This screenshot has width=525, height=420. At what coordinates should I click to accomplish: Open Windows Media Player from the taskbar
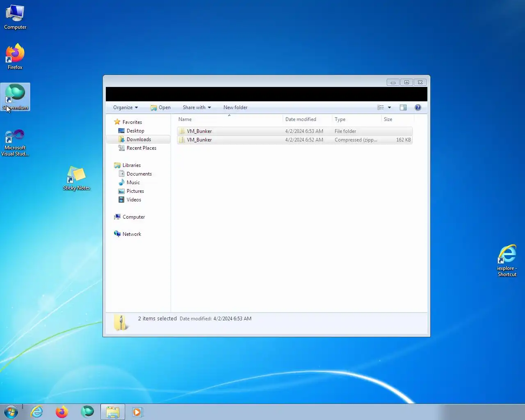tap(138, 412)
